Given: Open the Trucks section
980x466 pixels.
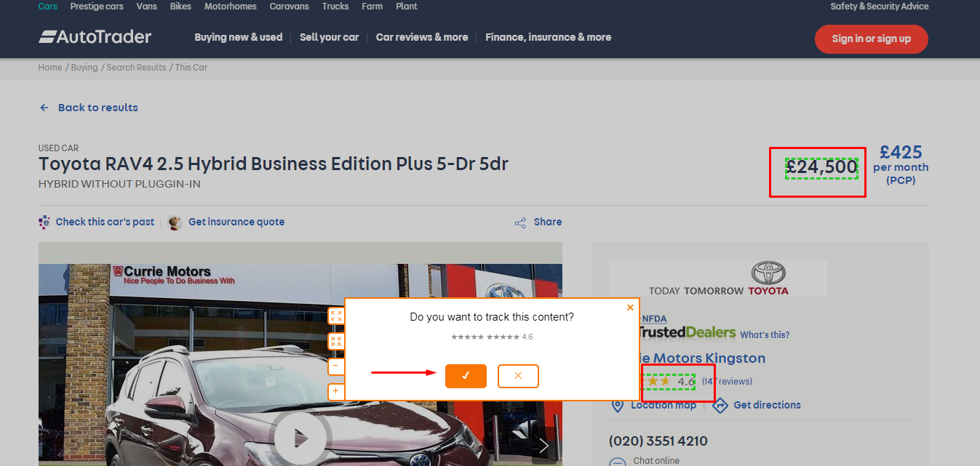Looking at the screenshot, I should point(335,7).
